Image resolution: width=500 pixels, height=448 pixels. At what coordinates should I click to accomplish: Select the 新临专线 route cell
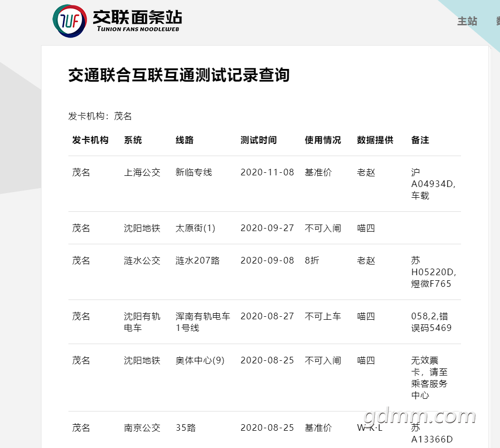pyautogui.click(x=194, y=172)
